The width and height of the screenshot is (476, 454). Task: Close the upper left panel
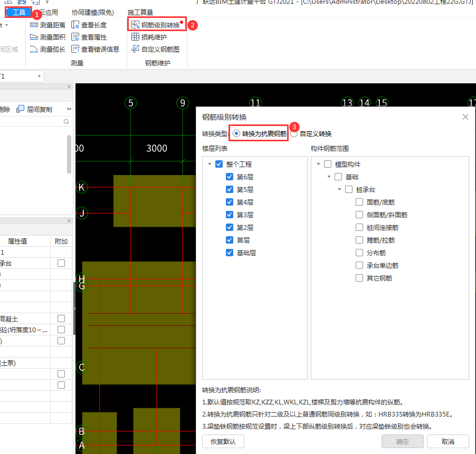click(69, 86)
